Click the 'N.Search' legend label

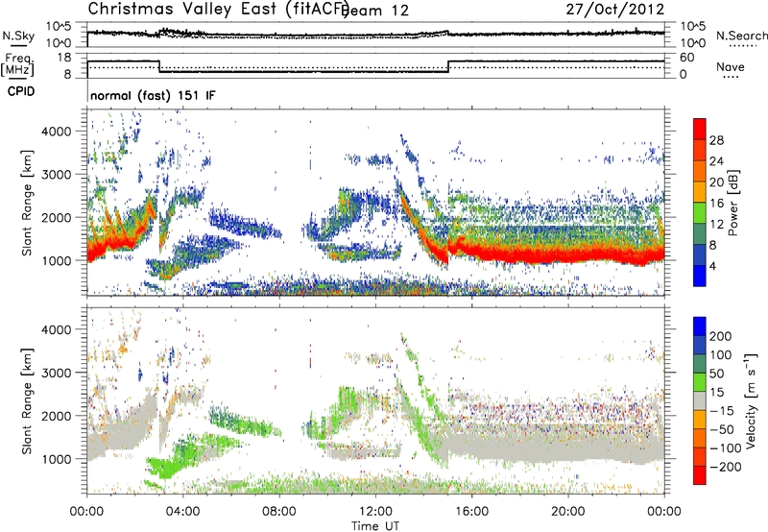[742, 36]
